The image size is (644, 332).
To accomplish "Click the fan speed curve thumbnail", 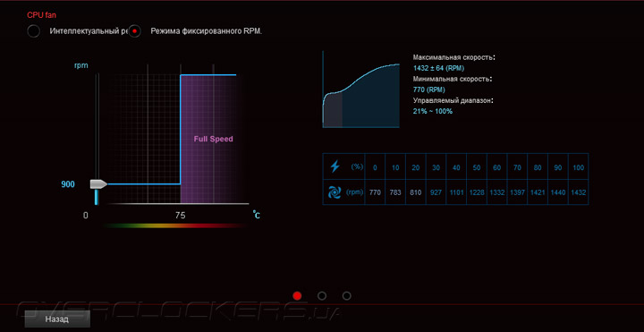I will (361, 89).
